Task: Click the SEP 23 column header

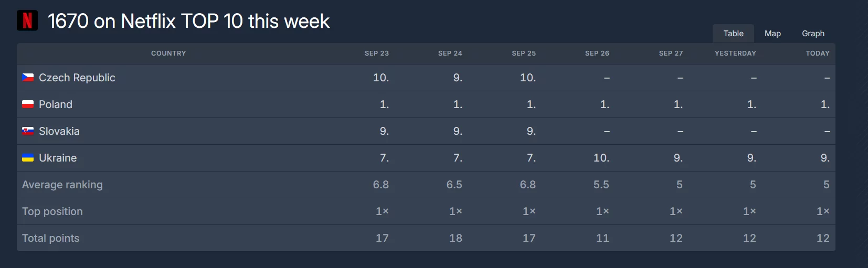Action: 377,53
